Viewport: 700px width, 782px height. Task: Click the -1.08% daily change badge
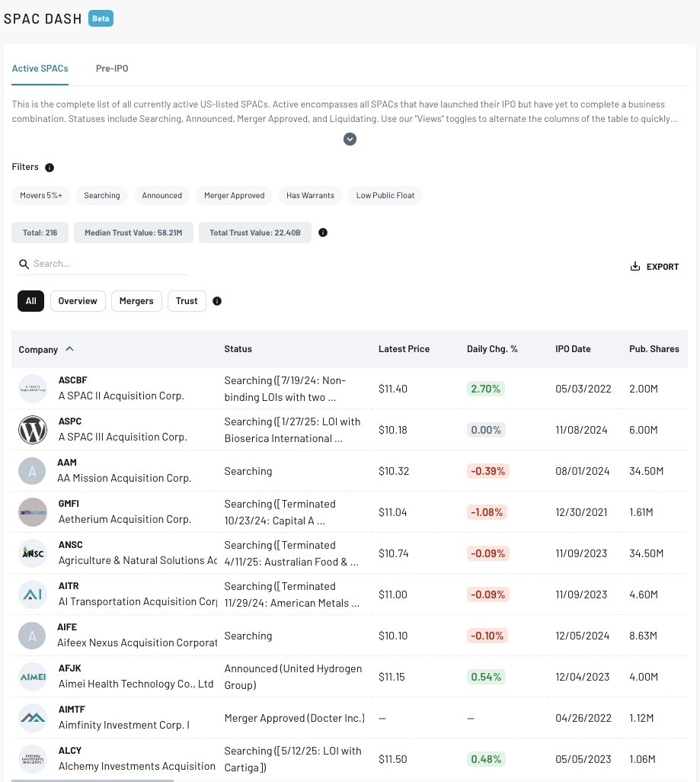(487, 512)
